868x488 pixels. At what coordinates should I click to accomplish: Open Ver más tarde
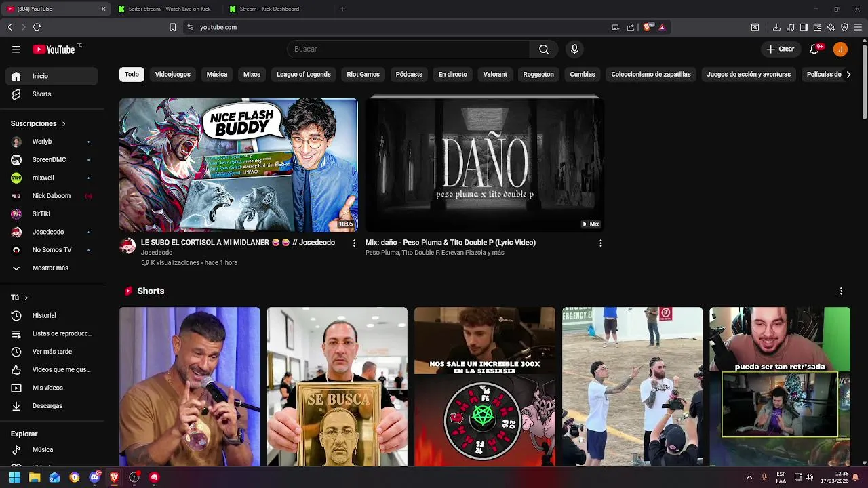(52, 352)
